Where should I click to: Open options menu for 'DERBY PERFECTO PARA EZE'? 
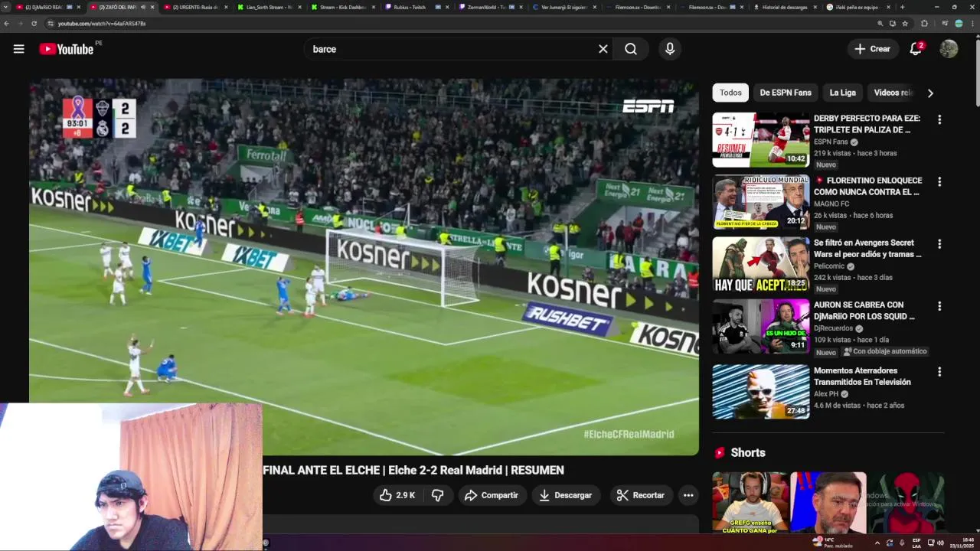coord(939,119)
